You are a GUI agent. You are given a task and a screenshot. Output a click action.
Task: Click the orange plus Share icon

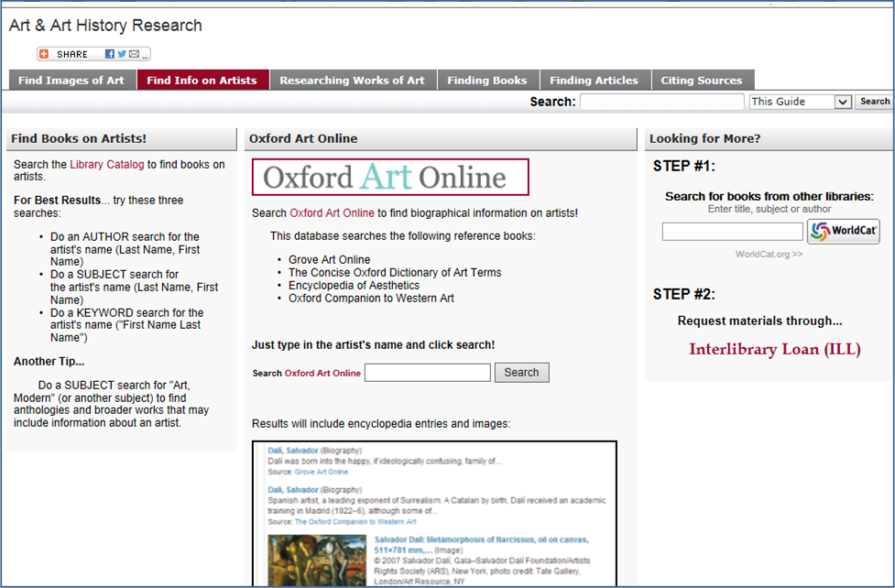(44, 54)
